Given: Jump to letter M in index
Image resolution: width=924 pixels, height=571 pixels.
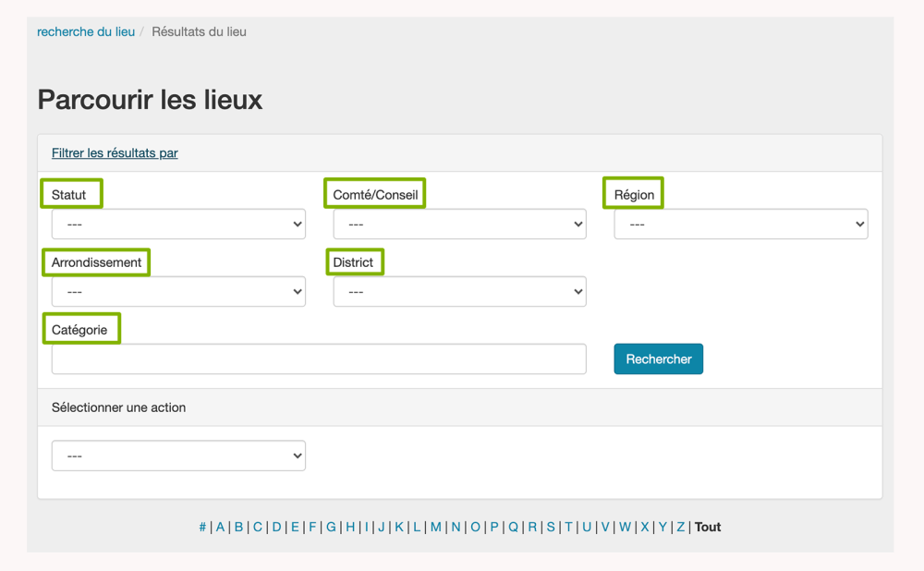Looking at the screenshot, I should (x=436, y=528).
